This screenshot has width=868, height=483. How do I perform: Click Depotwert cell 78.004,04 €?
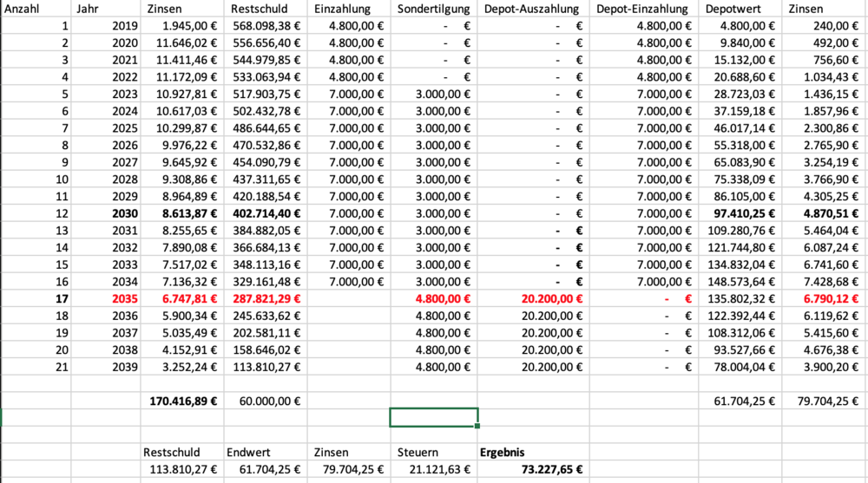[x=740, y=368]
